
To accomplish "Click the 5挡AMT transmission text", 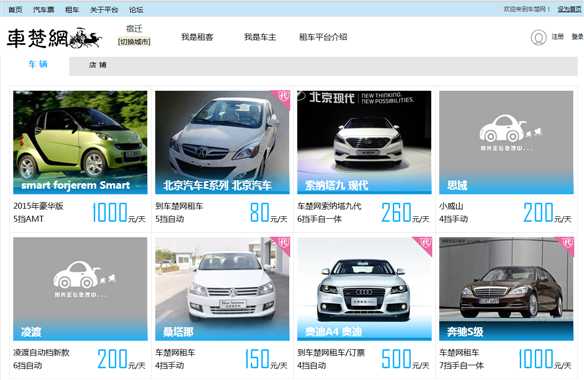I will pos(29,219).
